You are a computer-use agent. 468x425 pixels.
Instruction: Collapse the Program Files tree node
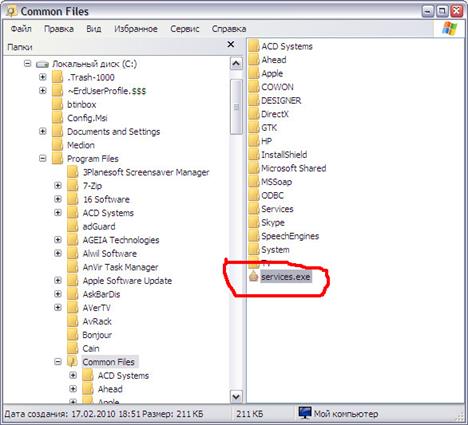coord(42,158)
